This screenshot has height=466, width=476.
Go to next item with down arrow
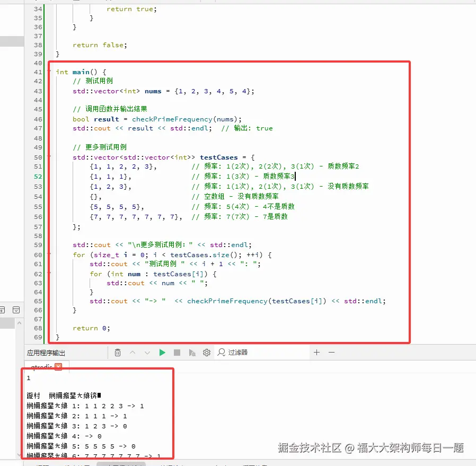click(147, 353)
